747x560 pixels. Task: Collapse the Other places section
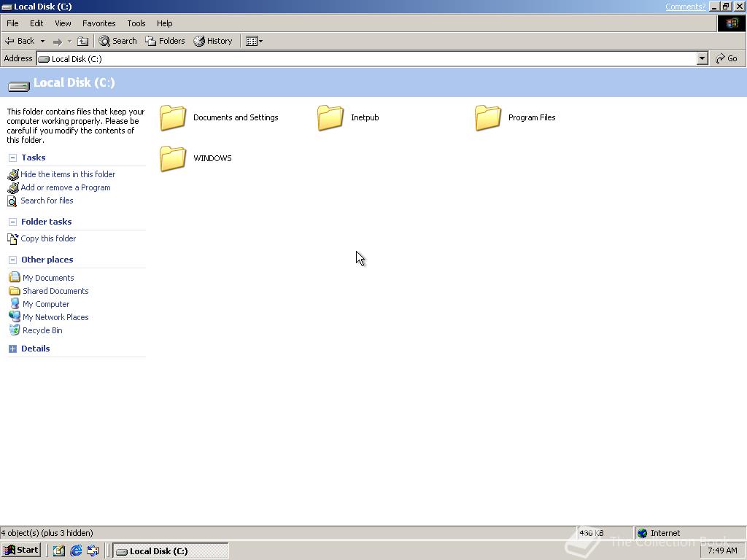13,260
